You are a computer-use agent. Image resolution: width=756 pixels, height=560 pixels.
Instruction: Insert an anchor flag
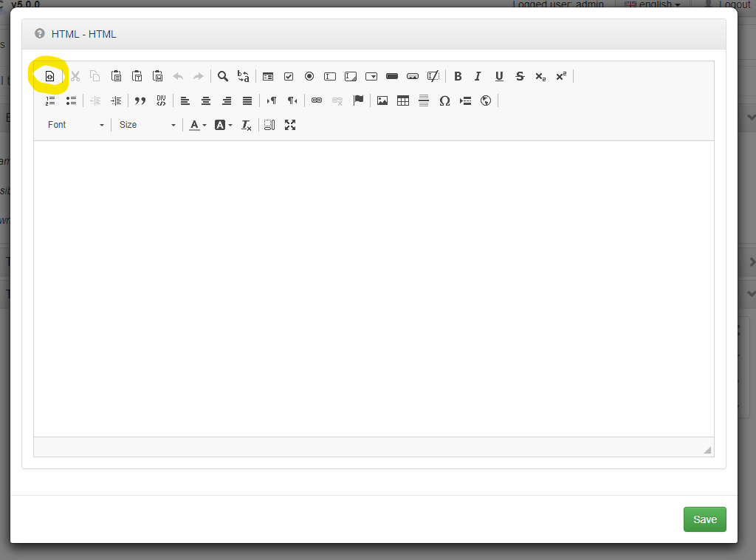pos(358,100)
